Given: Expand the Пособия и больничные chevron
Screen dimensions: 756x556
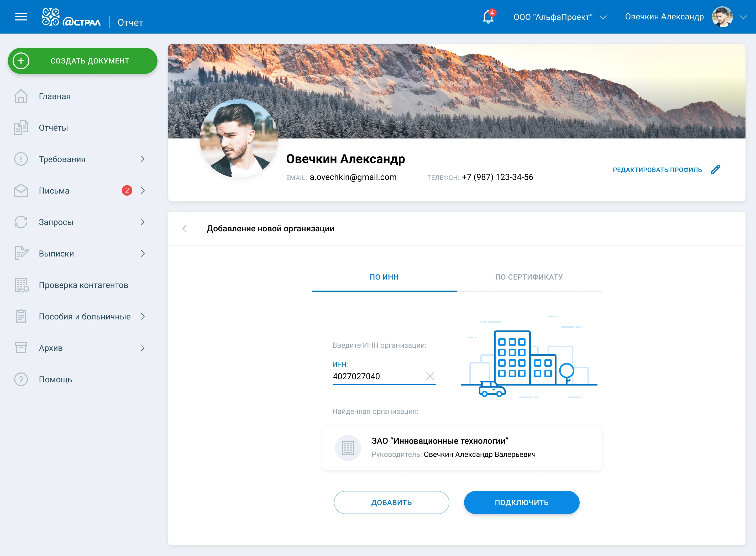Looking at the screenshot, I should pyautogui.click(x=143, y=316).
